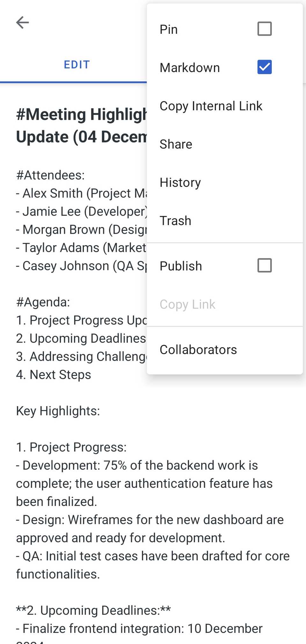
Task: Toggle the Publish checkbox
Action: coord(264,265)
